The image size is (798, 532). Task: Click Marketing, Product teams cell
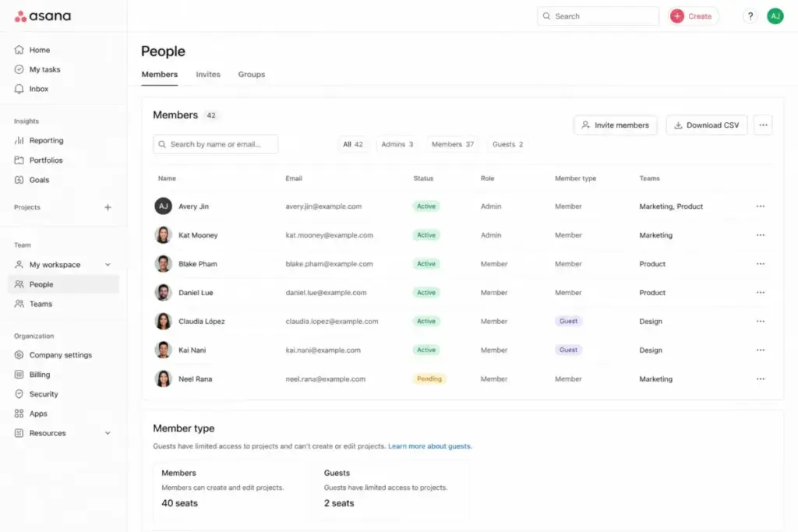point(671,206)
